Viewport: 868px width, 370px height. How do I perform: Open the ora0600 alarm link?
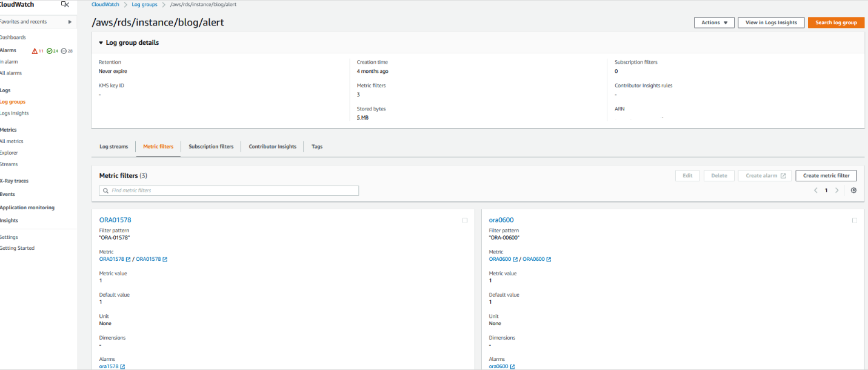502,366
